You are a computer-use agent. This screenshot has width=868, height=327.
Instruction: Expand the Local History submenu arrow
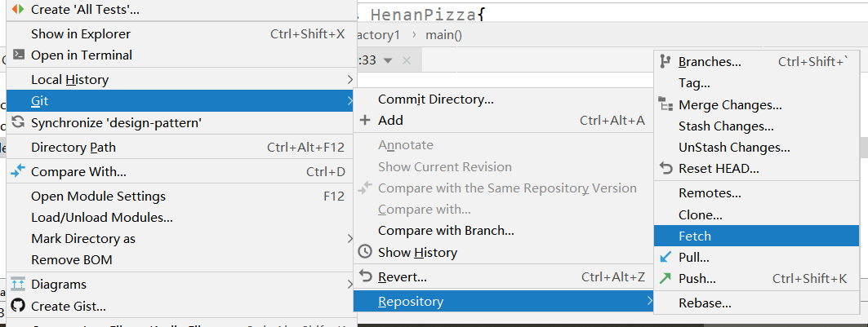[350, 80]
